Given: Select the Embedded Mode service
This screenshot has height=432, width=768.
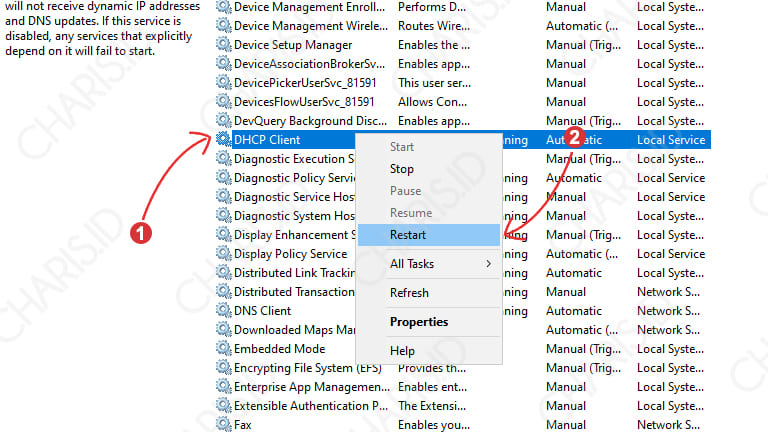Looking at the screenshot, I should coord(280,349).
